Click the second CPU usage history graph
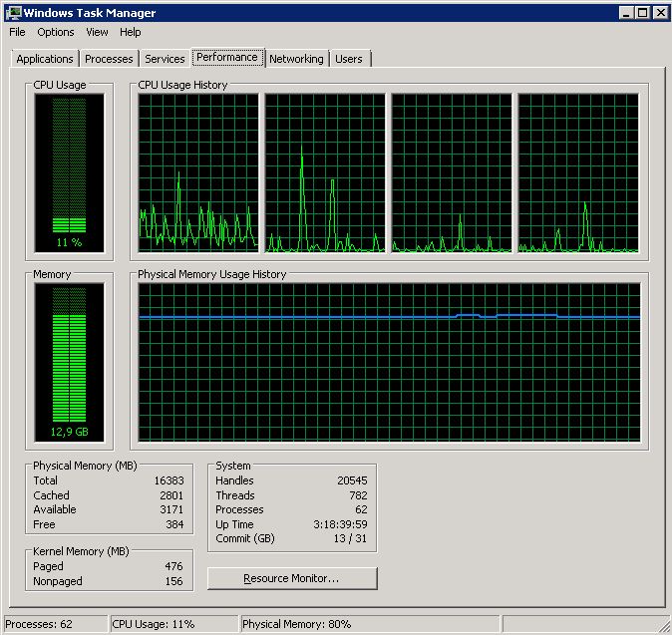This screenshot has height=635, width=672. tap(325, 173)
